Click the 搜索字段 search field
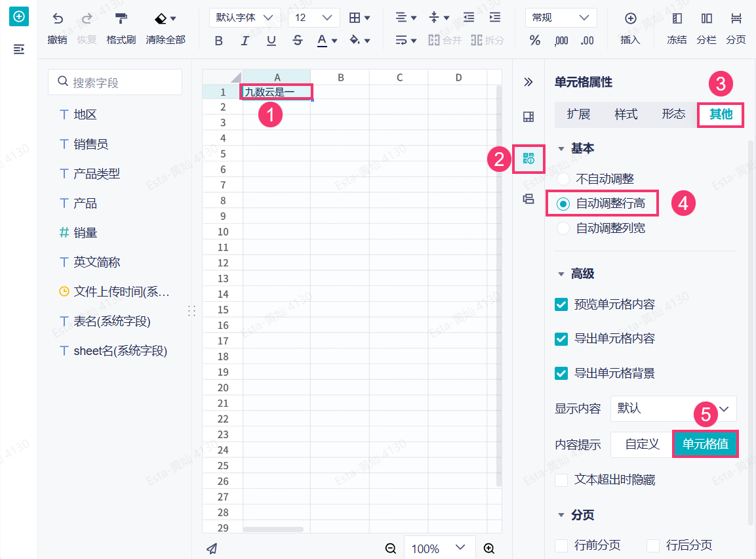Viewport: 756px width, 559px height. click(115, 83)
